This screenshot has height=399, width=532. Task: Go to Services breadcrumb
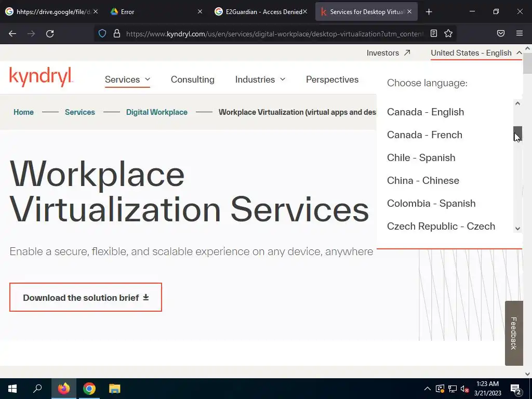(79, 112)
